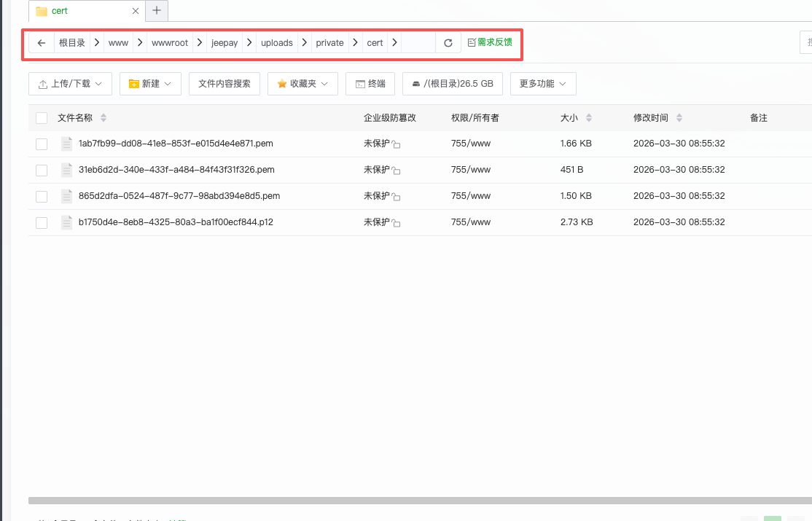Check the 31eb6d2d .pem file row

coord(42,171)
